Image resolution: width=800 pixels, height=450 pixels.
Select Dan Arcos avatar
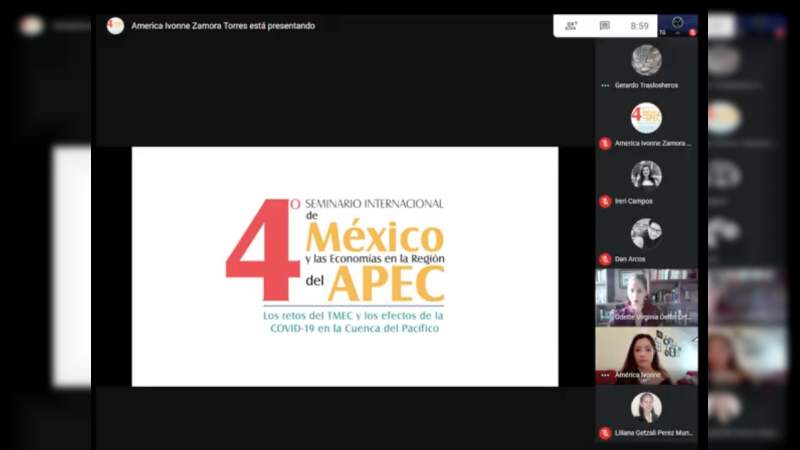[646, 233]
